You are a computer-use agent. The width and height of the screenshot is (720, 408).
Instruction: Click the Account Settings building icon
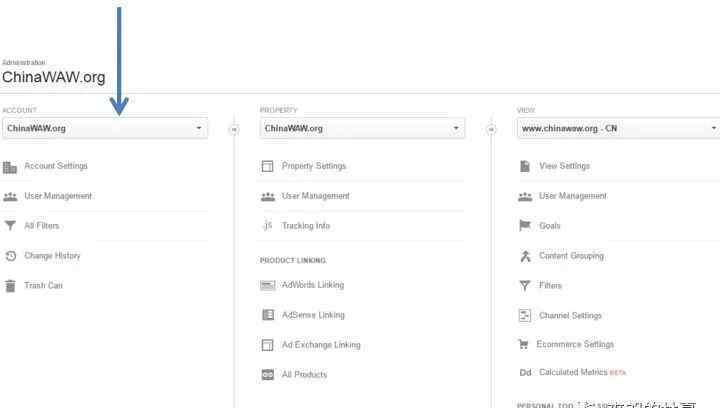(x=10, y=167)
